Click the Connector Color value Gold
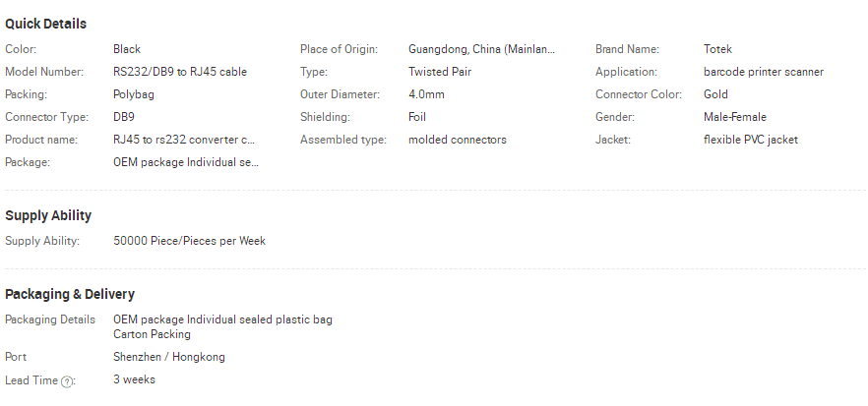The image size is (868, 406). coord(715,94)
